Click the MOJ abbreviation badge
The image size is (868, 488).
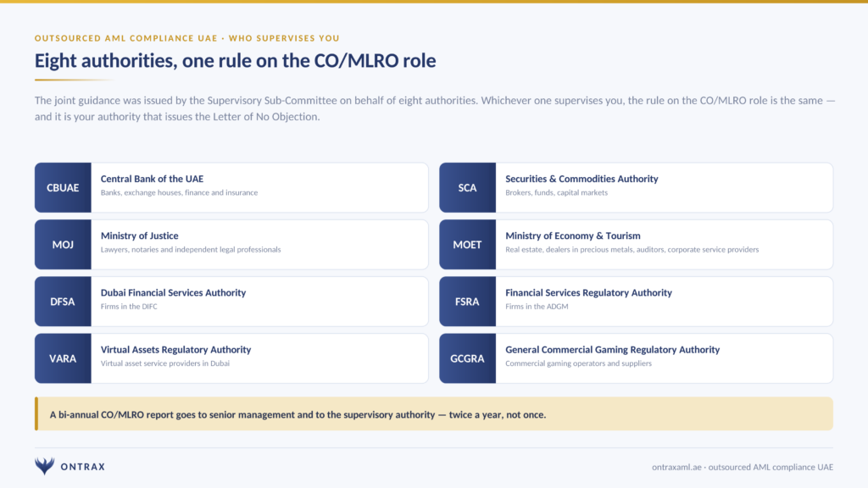coord(63,245)
